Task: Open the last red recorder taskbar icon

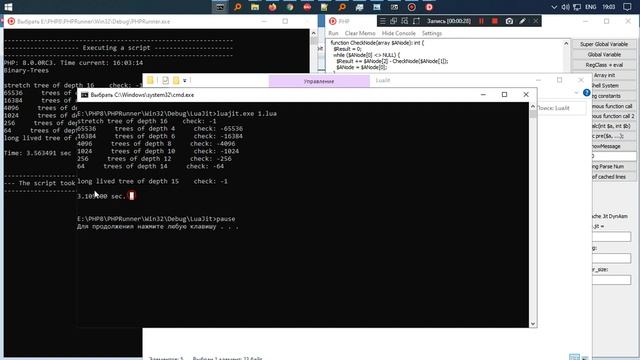Action: pos(429,7)
